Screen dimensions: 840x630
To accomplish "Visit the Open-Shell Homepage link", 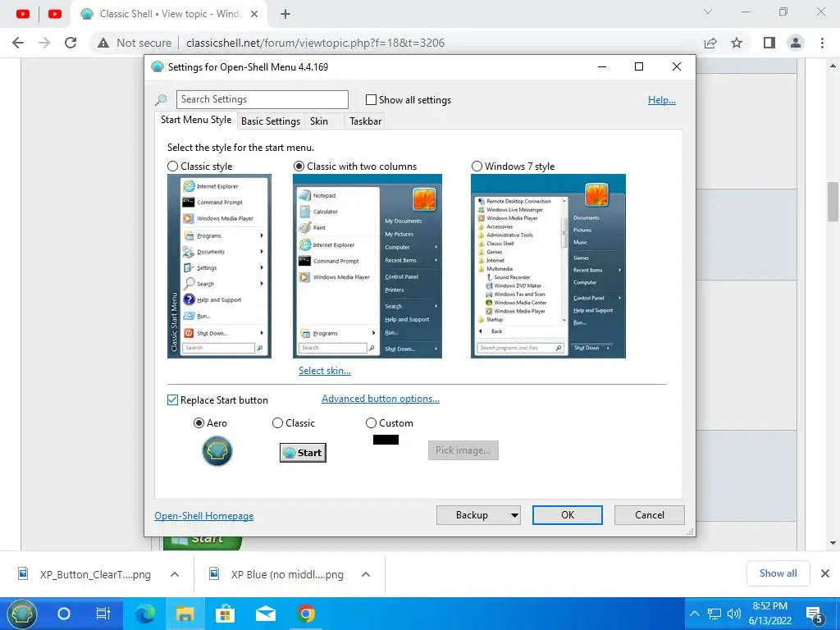I will point(204,516).
